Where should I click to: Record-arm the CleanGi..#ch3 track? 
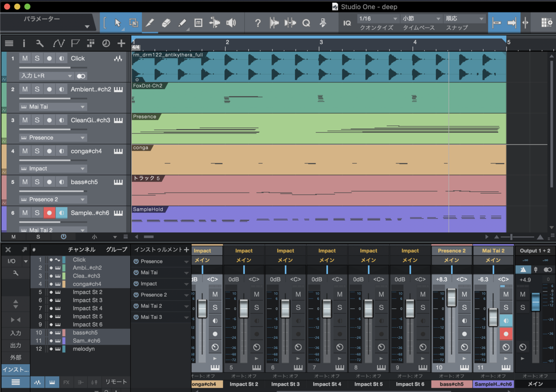[50, 120]
